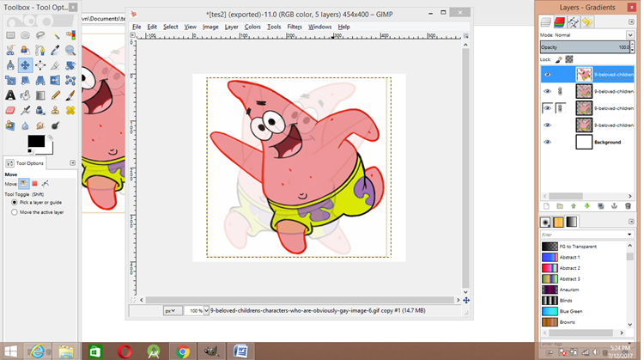The width and height of the screenshot is (644, 360).
Task: Select the Blend gradient tool
Action: [x=40, y=95]
